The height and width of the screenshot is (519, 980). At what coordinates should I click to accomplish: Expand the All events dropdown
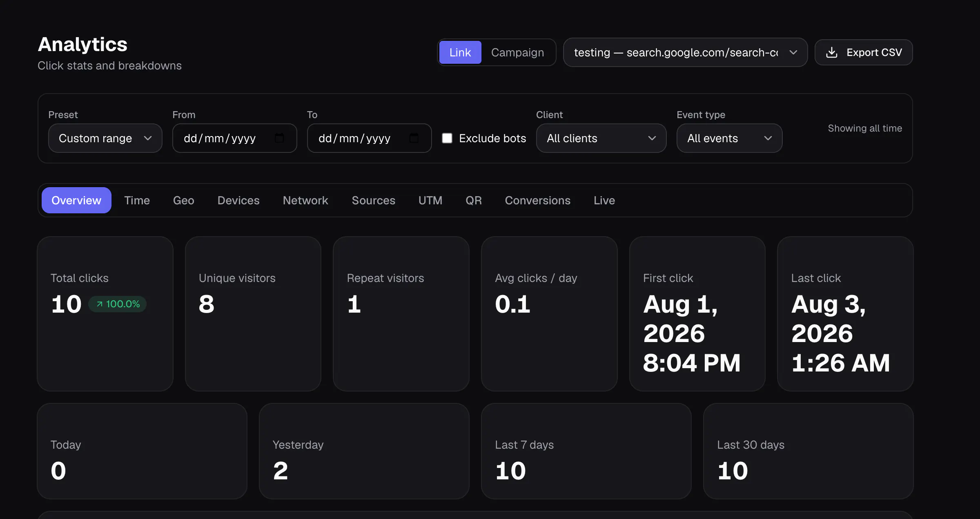tap(729, 138)
